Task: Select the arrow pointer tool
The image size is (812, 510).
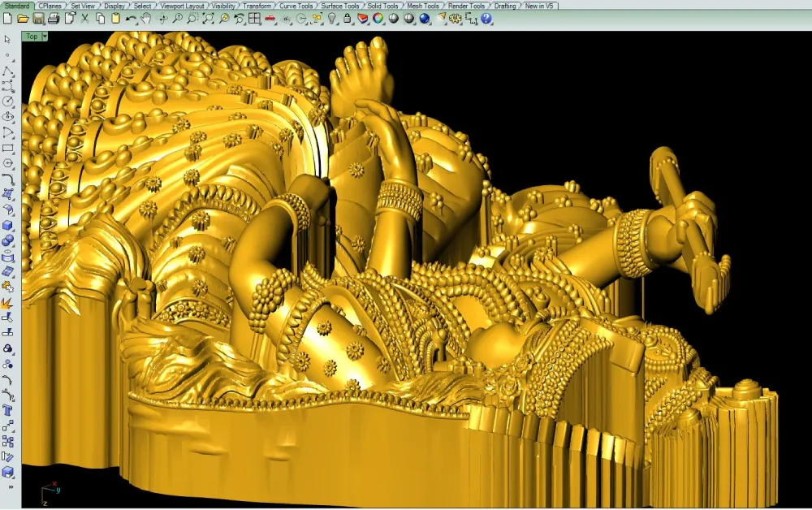Action: [x=7, y=39]
